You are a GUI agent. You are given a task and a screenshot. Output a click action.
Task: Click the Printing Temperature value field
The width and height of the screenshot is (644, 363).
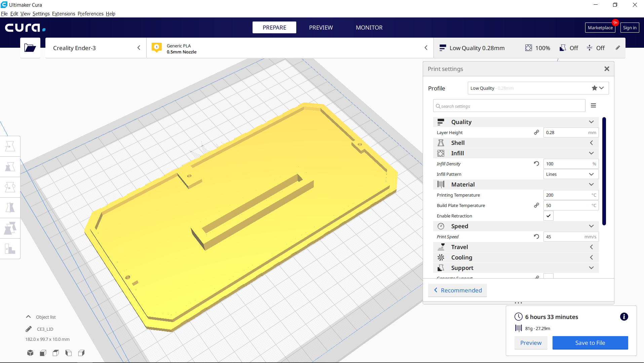(x=571, y=195)
